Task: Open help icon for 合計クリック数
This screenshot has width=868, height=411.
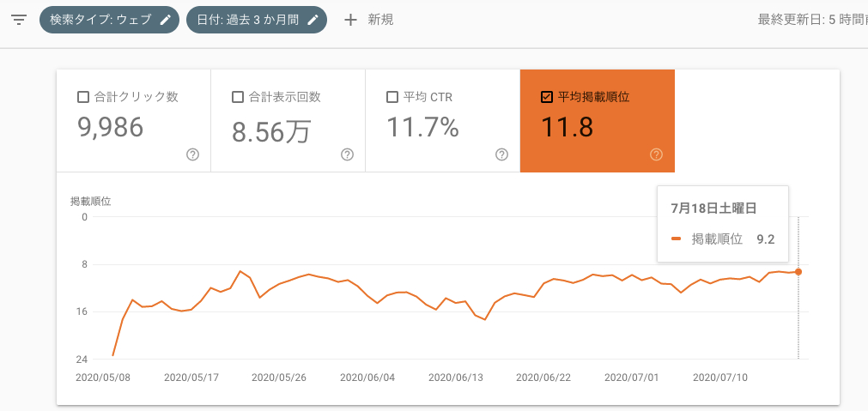Action: tap(192, 155)
